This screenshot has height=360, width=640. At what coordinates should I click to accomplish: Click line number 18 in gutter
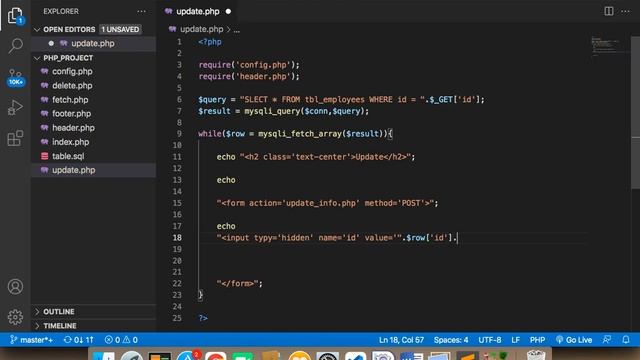[x=177, y=238]
